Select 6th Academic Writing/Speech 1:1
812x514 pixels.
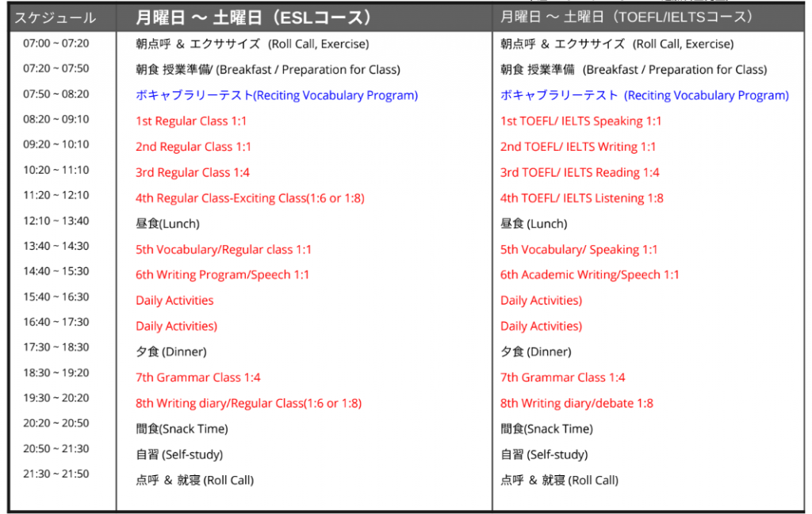click(x=589, y=275)
